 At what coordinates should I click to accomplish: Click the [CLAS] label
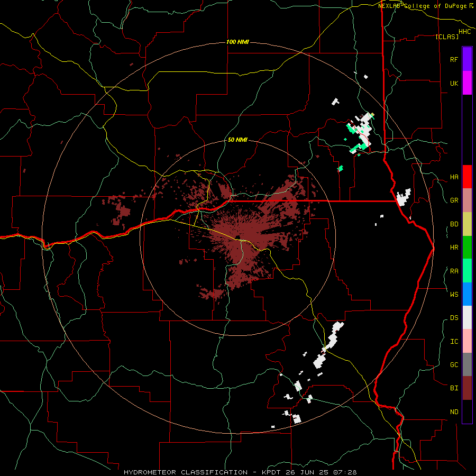coord(447,36)
